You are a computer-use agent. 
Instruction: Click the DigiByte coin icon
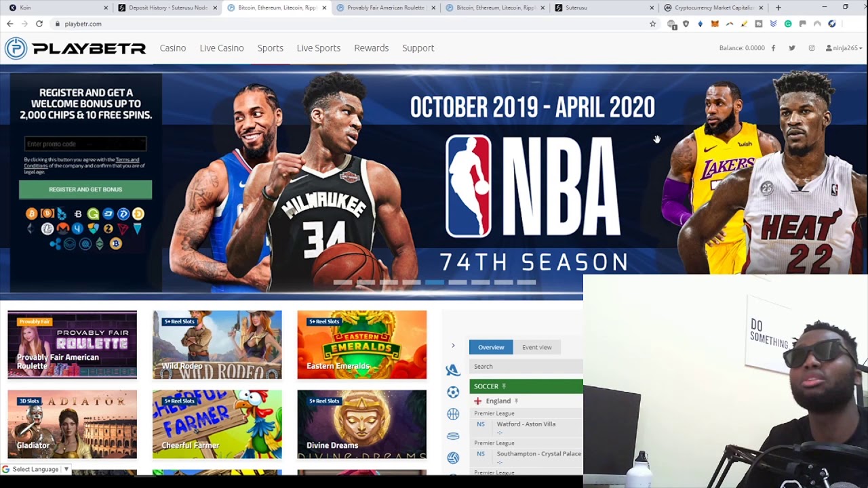pos(123,214)
